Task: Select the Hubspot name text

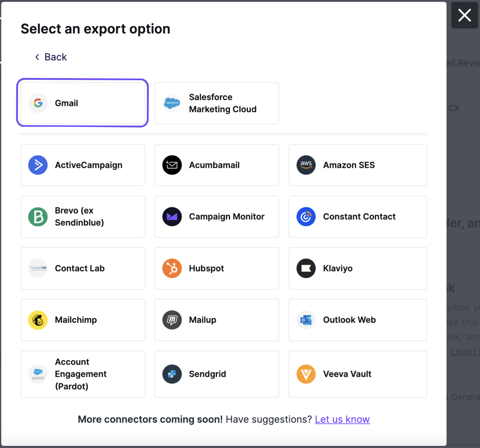Action: click(206, 268)
